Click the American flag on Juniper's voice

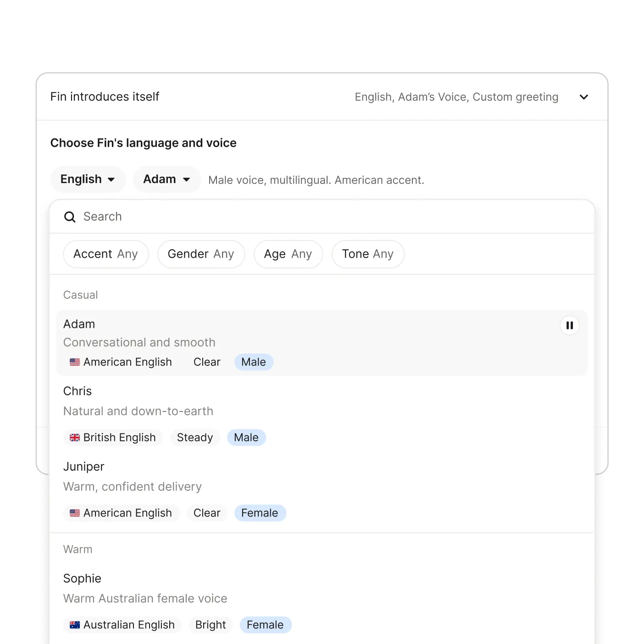[x=75, y=513]
